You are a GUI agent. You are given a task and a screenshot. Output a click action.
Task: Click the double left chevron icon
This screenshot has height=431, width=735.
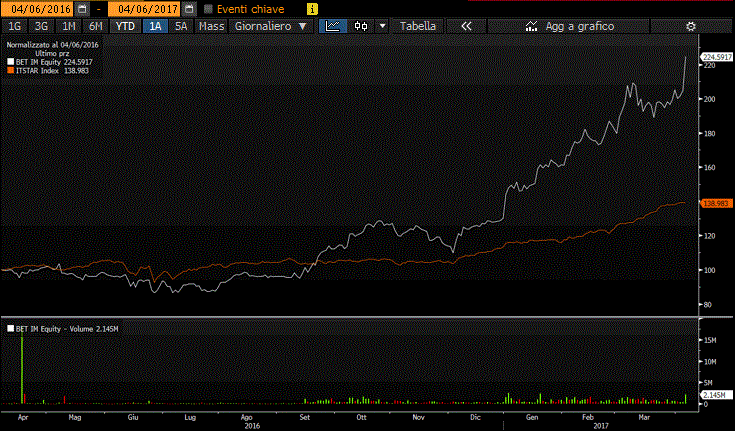pyautogui.click(x=467, y=26)
